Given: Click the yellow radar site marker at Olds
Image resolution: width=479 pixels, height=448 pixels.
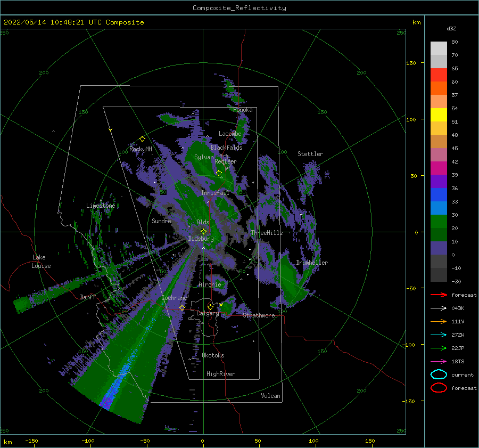Looking at the screenshot, I should pyautogui.click(x=203, y=232).
